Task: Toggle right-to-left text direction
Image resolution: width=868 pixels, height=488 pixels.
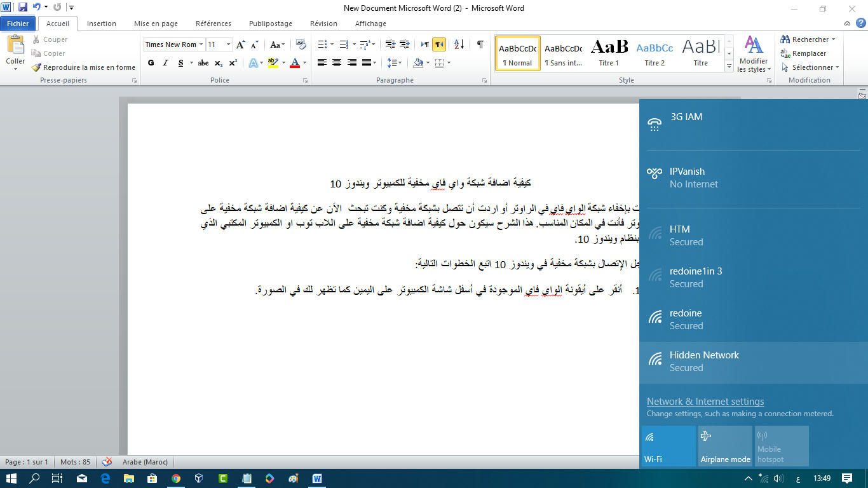Action: click(439, 44)
